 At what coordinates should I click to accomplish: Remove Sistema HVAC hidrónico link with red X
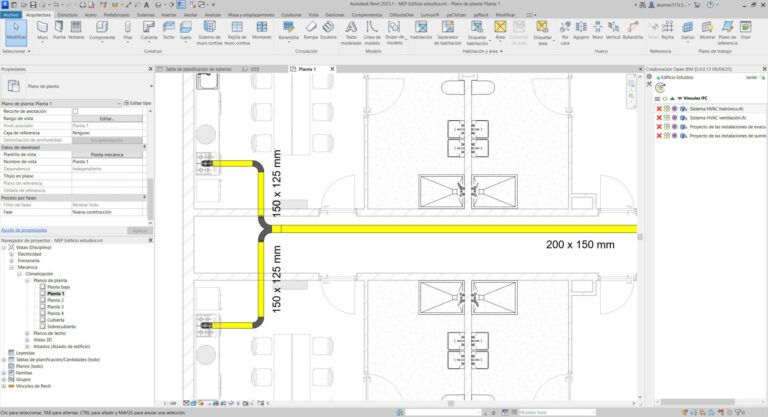(x=659, y=109)
